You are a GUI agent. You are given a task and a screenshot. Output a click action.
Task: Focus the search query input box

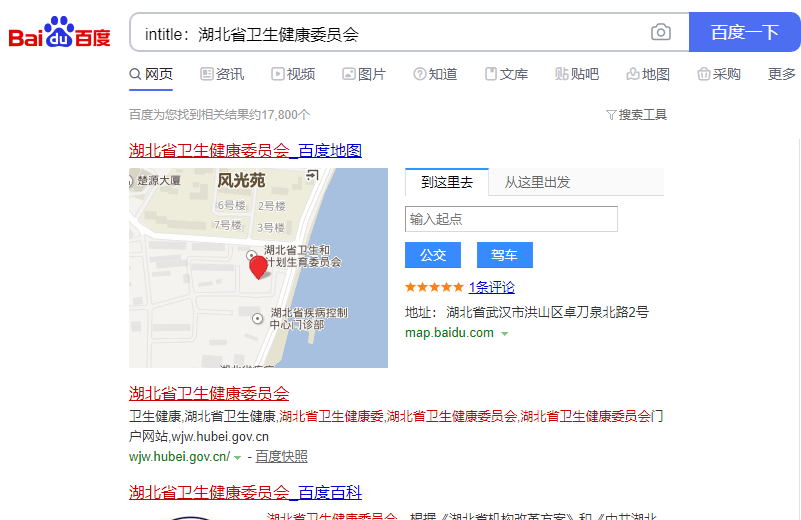(388, 33)
